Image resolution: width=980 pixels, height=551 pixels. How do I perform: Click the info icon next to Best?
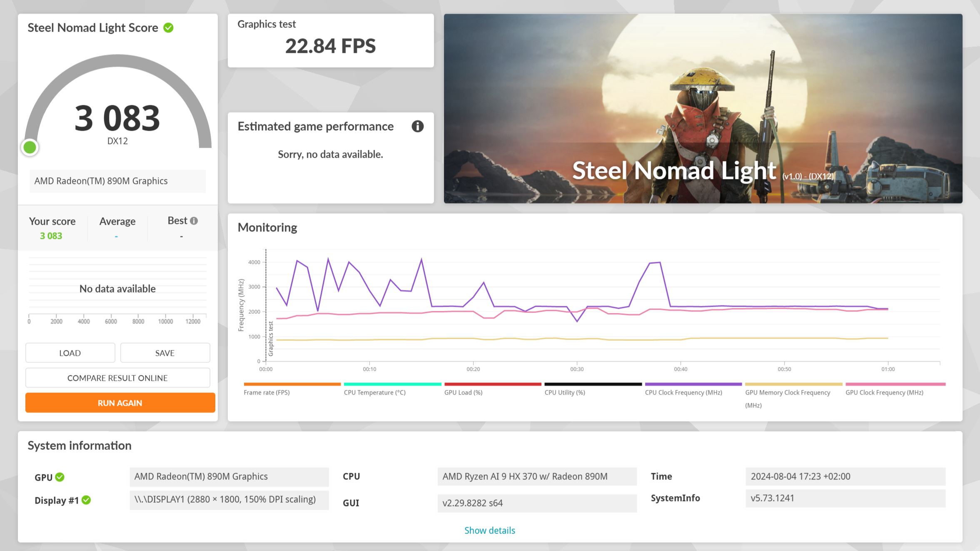(194, 221)
